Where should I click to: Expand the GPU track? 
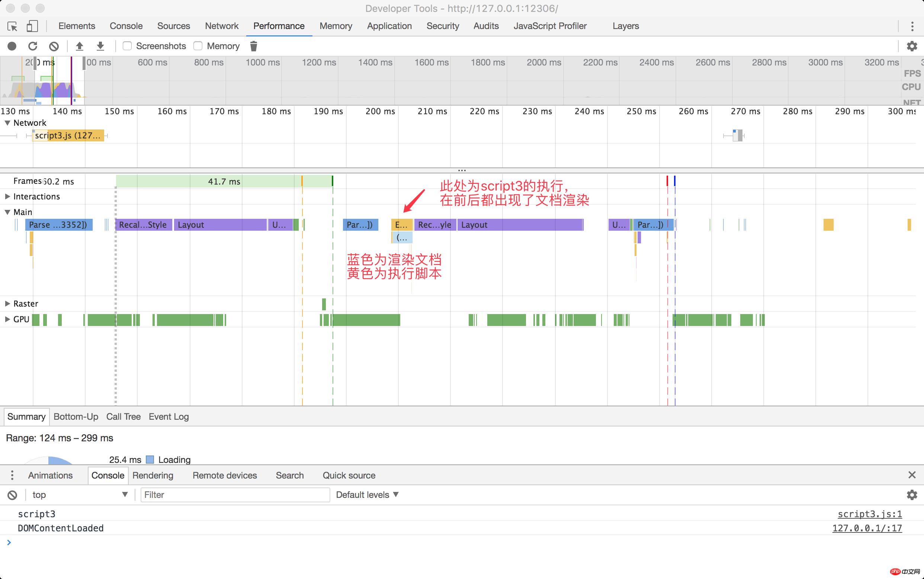(7, 319)
